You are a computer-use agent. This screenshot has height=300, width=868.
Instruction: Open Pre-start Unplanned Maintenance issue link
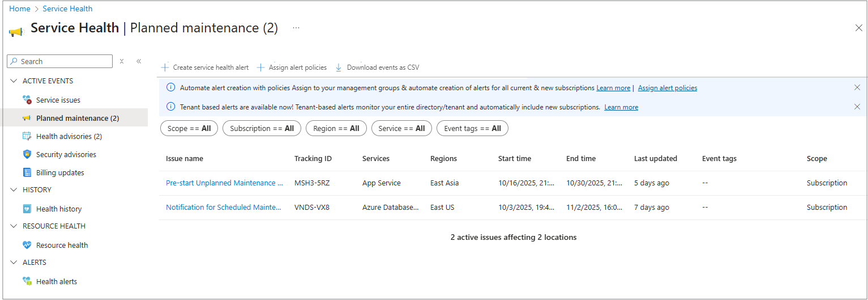[x=224, y=183]
